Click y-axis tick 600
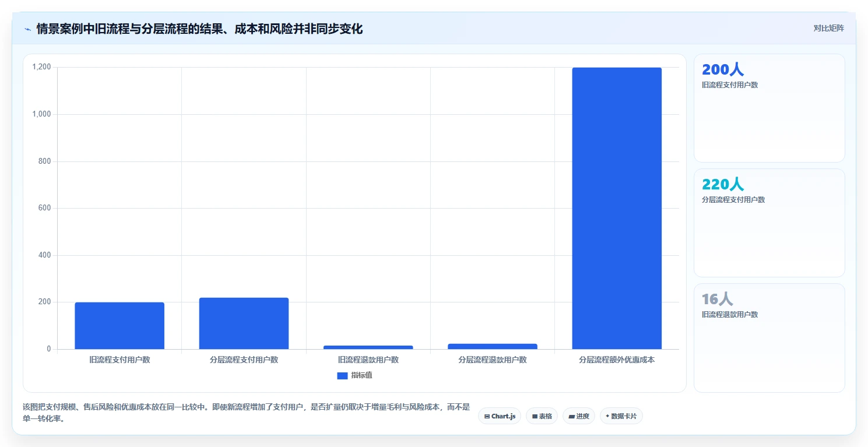This screenshot has width=868, height=447. point(45,208)
